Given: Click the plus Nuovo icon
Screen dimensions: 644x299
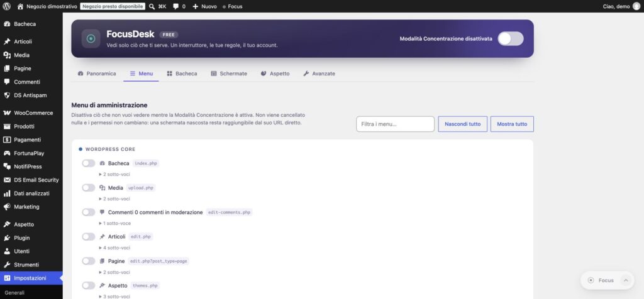Looking at the screenshot, I should point(195,6).
